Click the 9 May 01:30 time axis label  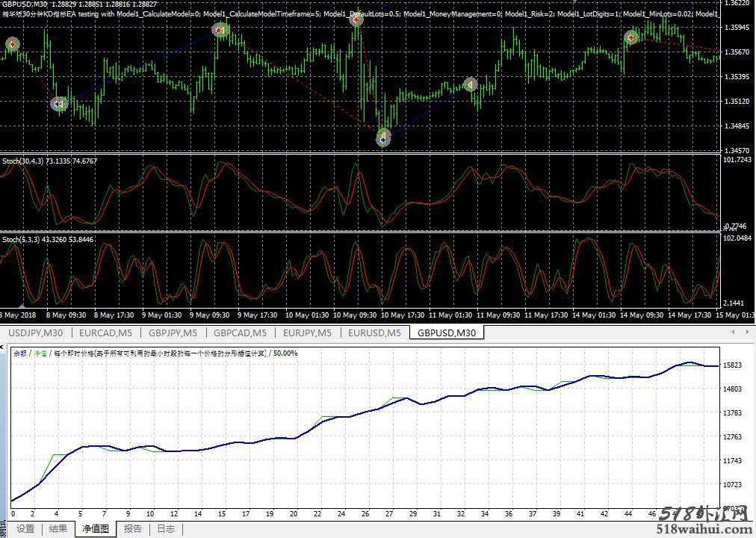pos(161,315)
